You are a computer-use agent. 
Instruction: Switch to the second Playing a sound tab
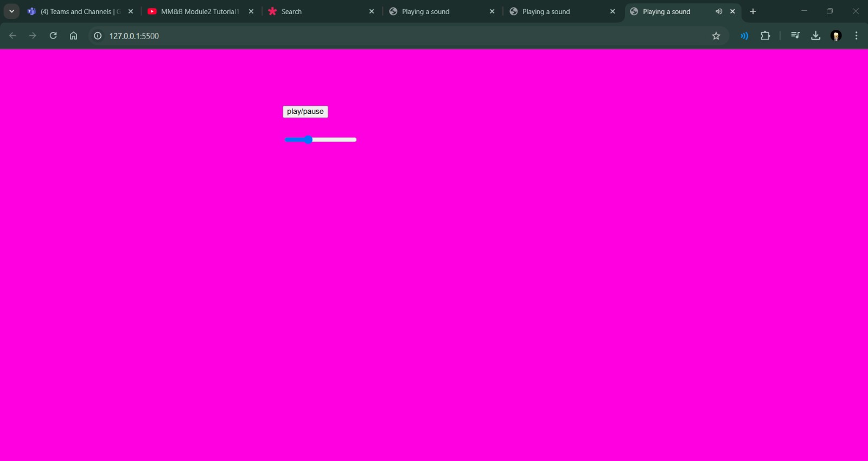click(x=561, y=11)
